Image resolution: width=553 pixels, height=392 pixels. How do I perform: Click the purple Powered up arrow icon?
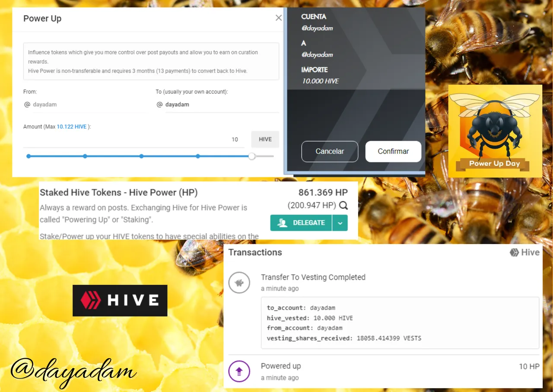[x=239, y=371]
